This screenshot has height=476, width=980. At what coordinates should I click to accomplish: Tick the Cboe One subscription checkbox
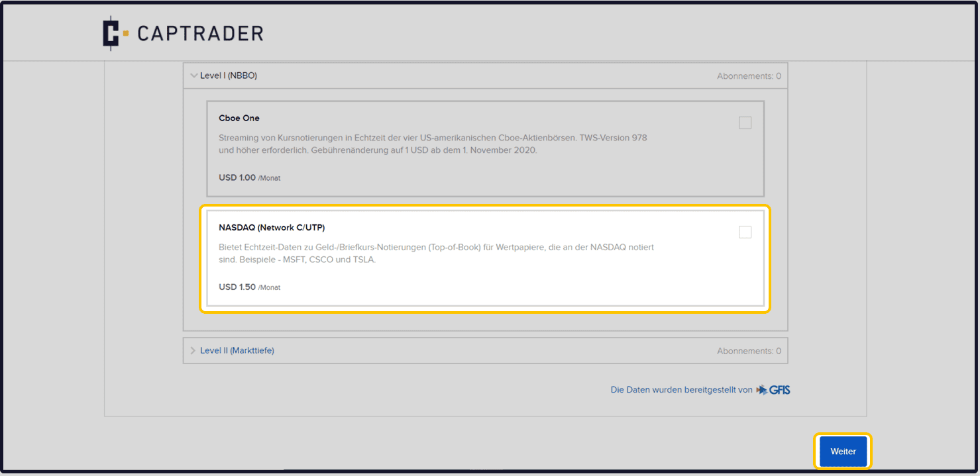[745, 122]
